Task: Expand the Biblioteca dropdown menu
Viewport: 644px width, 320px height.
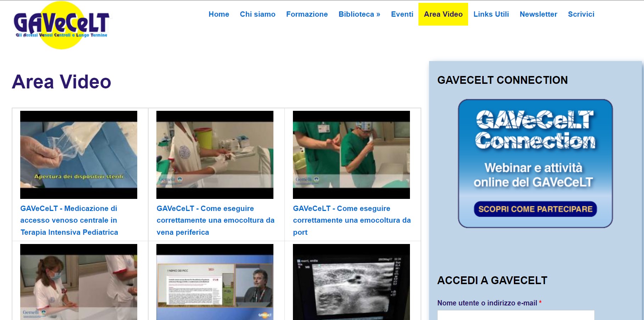Action: coord(359,14)
